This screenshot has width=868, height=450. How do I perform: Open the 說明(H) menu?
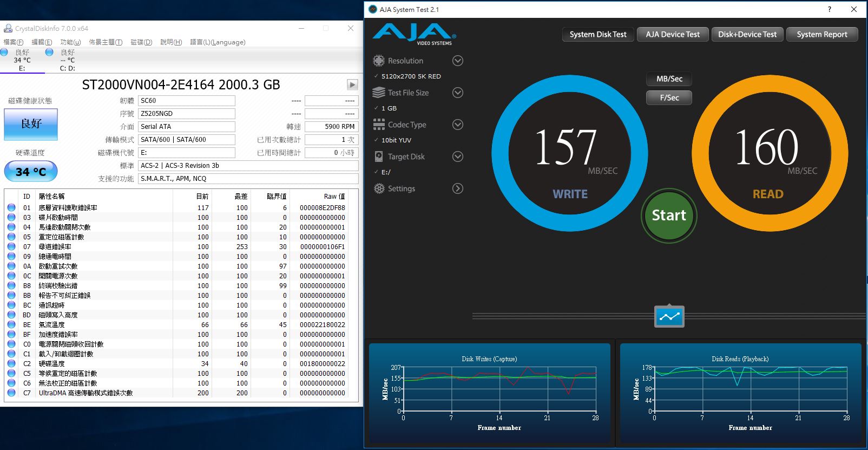coord(171,42)
